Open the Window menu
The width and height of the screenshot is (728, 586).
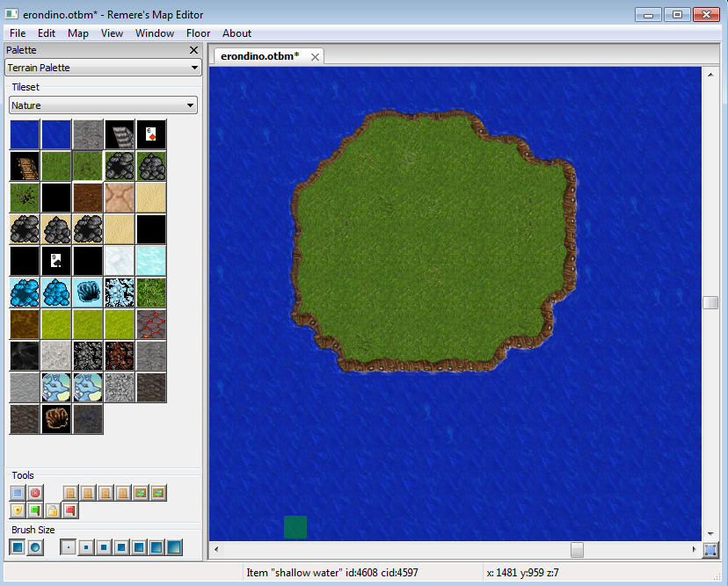[155, 33]
